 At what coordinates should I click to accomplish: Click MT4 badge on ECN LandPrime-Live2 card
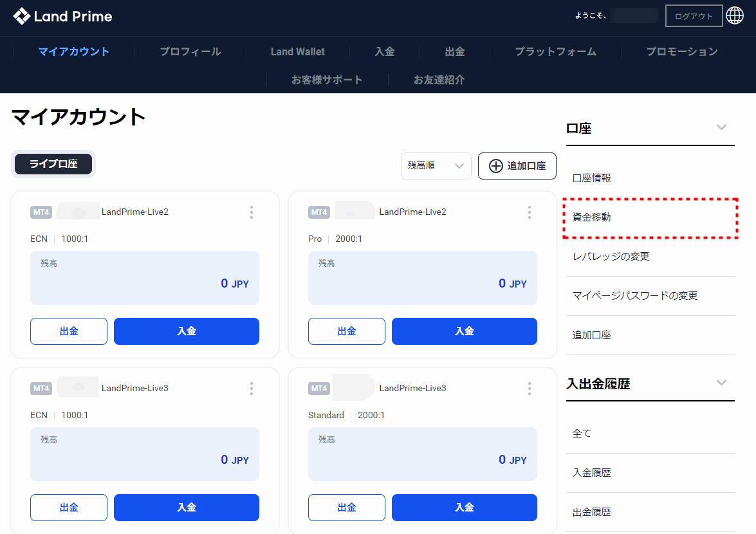tap(41, 212)
